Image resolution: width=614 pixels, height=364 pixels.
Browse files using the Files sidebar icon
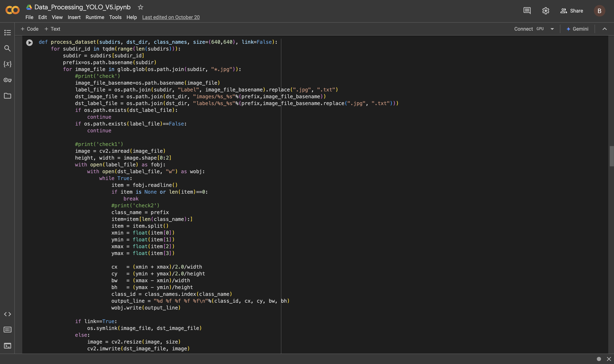[x=7, y=96]
